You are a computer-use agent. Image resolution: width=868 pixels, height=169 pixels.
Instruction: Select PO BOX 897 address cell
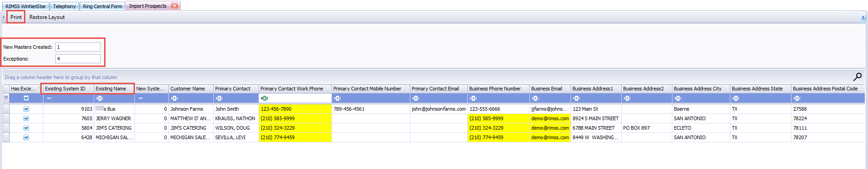pyautogui.click(x=647, y=128)
